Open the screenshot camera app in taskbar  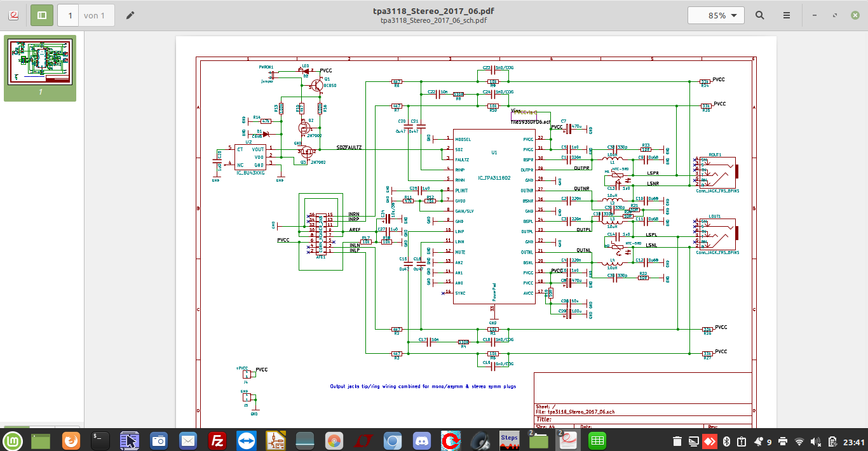pyautogui.click(x=159, y=440)
